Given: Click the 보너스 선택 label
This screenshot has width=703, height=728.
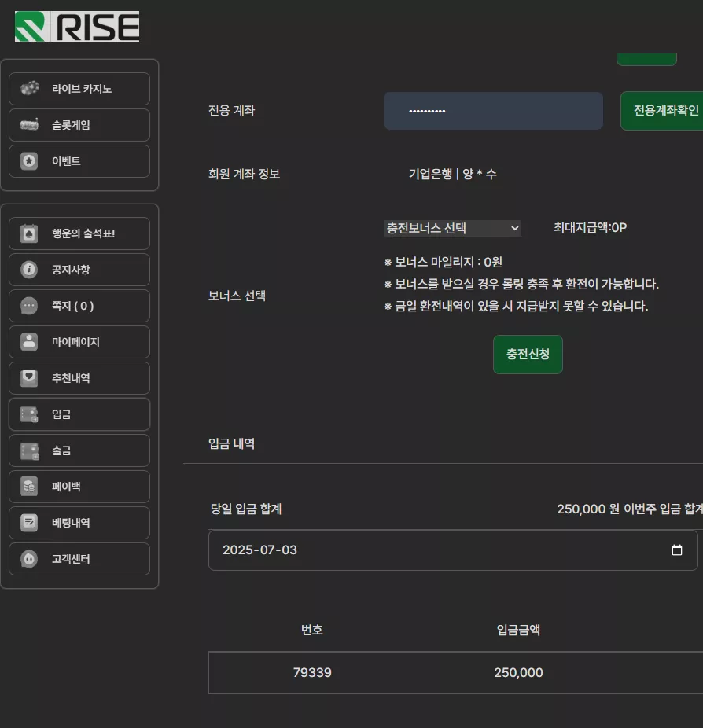Looking at the screenshot, I should [x=237, y=296].
